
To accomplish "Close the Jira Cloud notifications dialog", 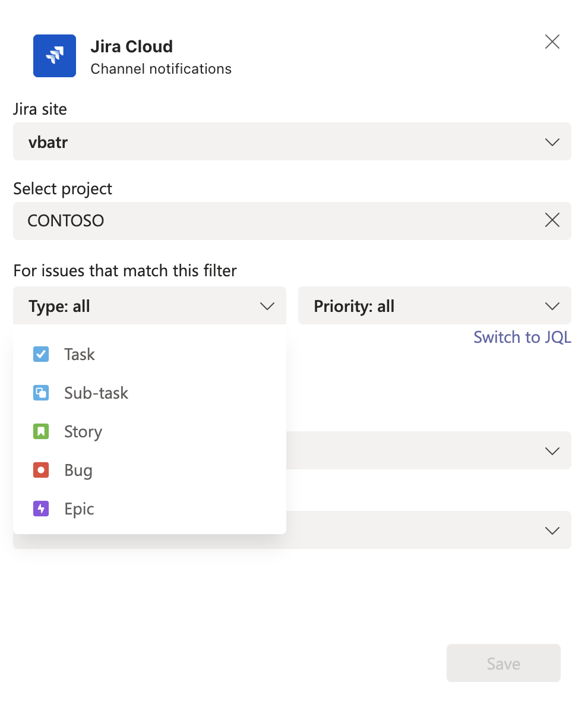I will pos(552,42).
